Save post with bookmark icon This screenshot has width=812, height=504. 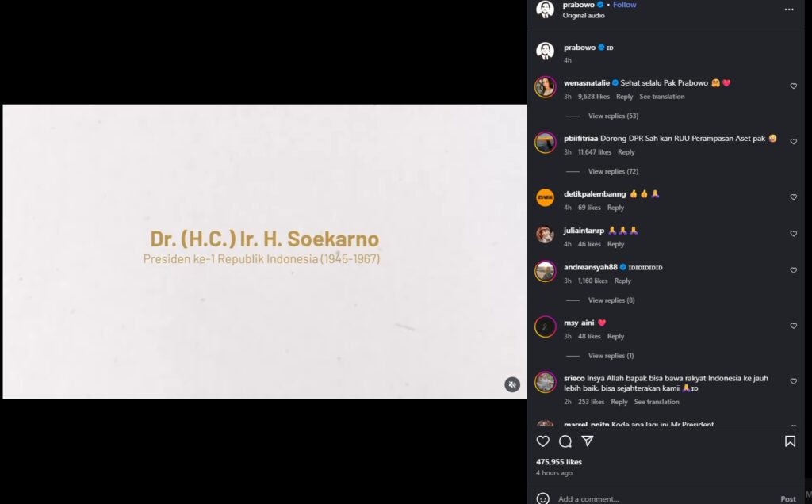click(x=790, y=441)
